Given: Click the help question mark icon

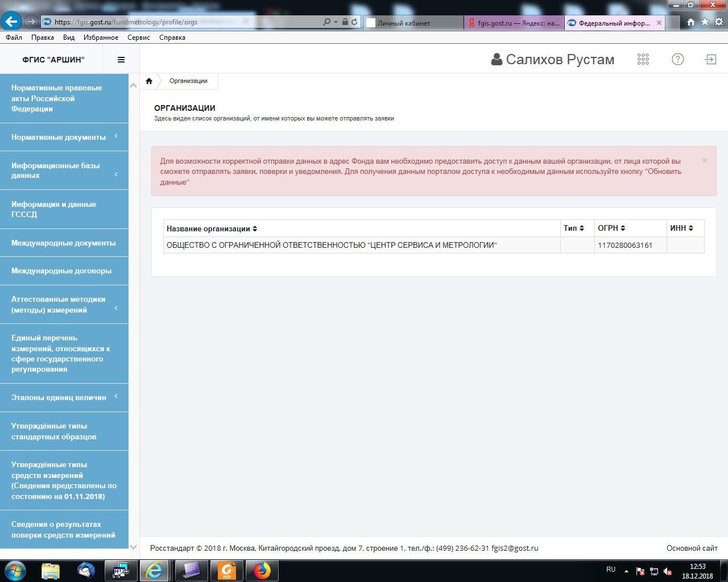Looking at the screenshot, I should click(677, 60).
